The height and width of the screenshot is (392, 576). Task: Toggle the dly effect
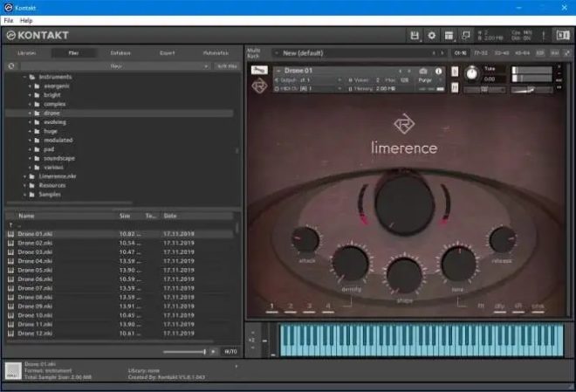[x=499, y=307]
